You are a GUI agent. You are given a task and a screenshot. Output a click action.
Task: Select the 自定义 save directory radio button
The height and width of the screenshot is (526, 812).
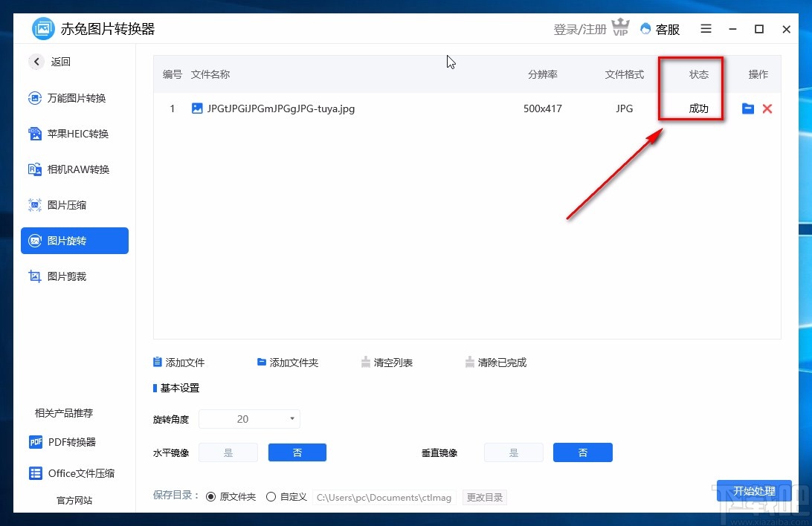[x=271, y=496]
